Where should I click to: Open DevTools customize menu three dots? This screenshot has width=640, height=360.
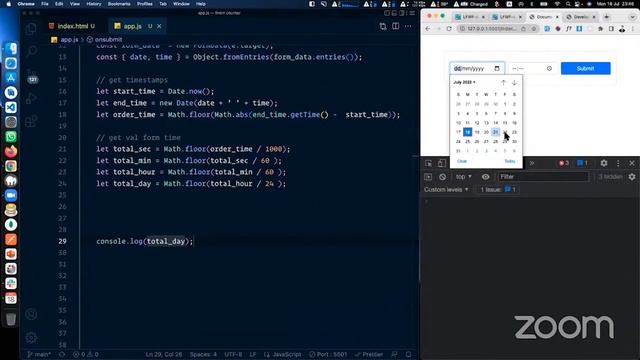618,163
